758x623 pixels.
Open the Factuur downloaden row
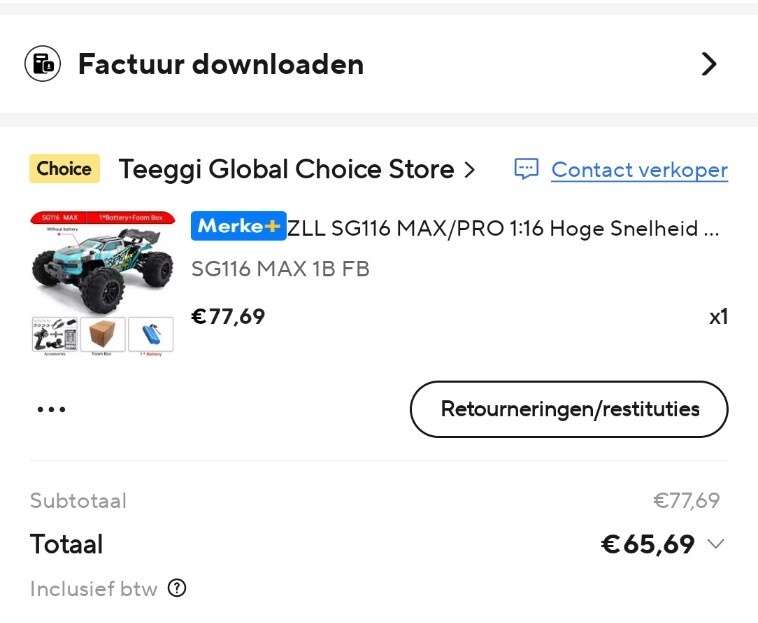[220, 65]
